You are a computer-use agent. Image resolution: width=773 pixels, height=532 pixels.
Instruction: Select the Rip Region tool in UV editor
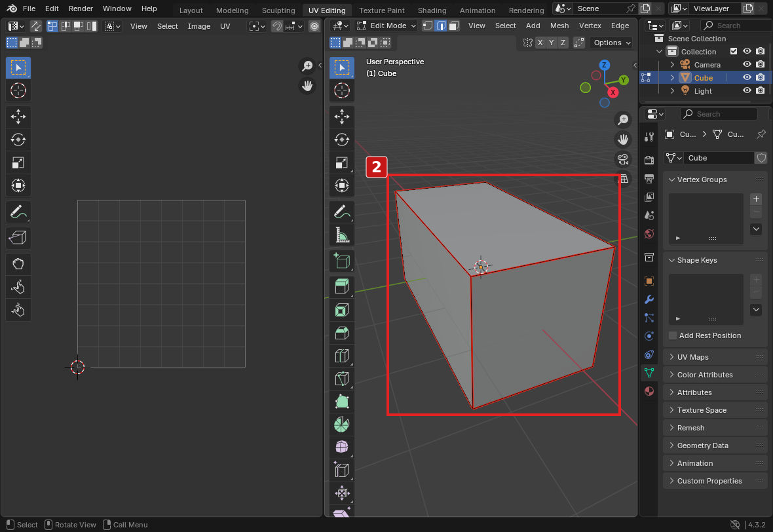pos(18,238)
